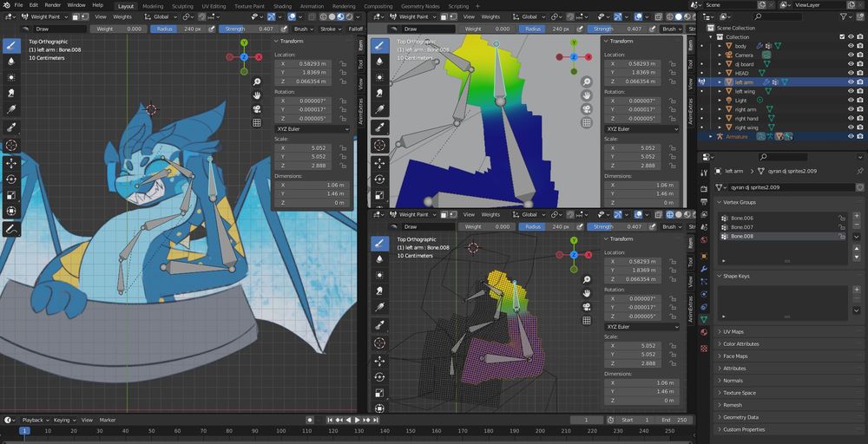Select the Rotate tool in the left viewport
The image size is (868, 444).
pyautogui.click(x=11, y=180)
